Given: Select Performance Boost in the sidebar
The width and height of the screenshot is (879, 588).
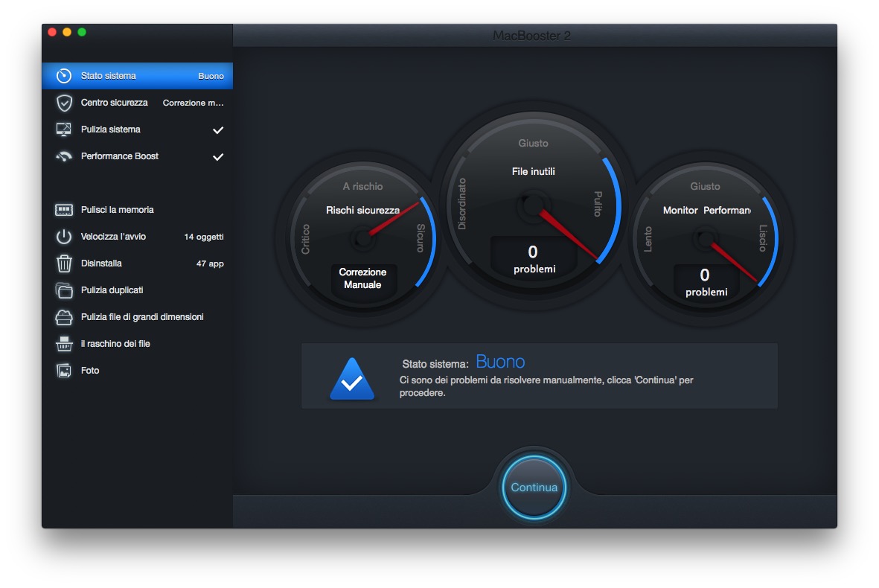Looking at the screenshot, I should (138, 156).
